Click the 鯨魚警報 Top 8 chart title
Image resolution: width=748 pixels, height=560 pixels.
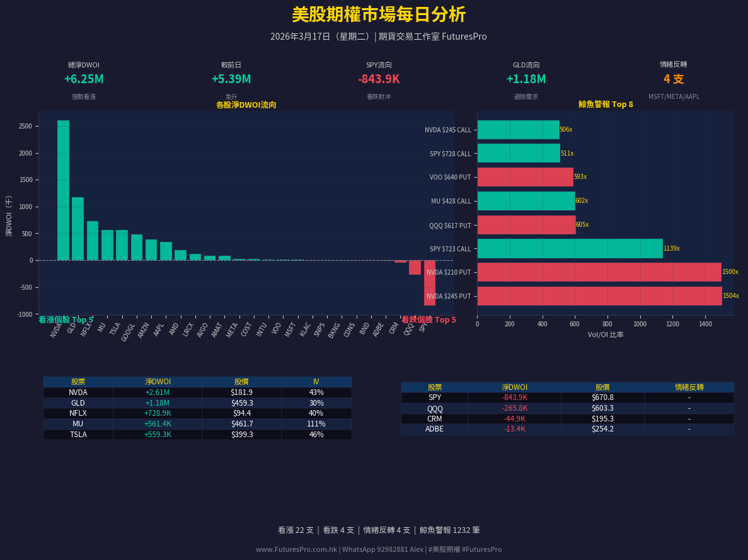[606, 104]
